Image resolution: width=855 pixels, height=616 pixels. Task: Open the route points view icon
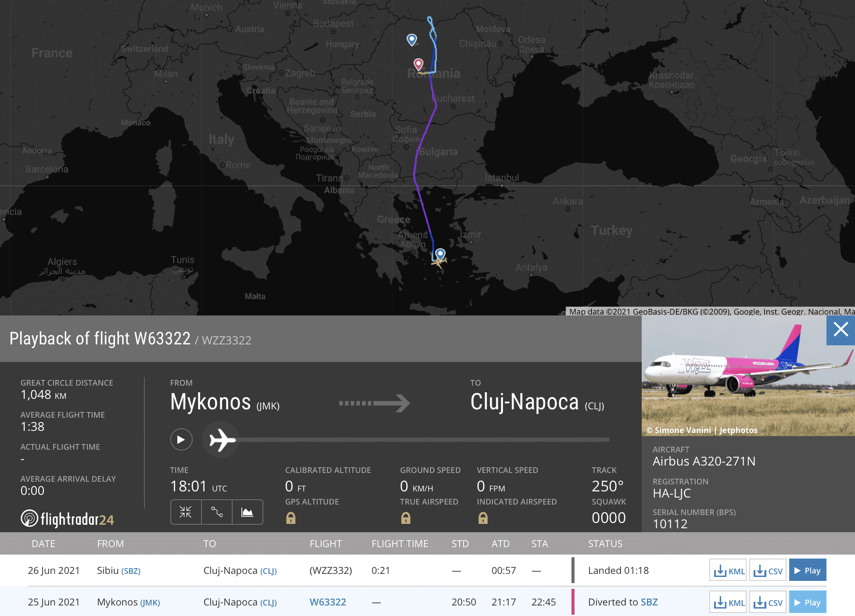point(216,512)
